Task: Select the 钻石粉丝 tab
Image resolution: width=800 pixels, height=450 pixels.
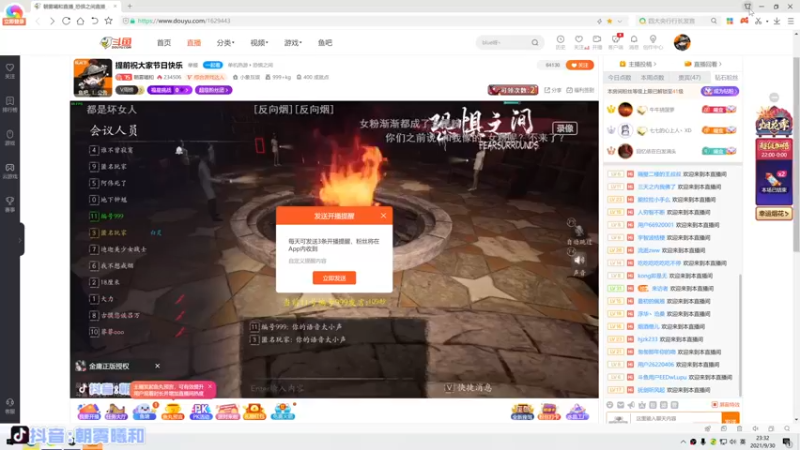Action: [x=725, y=78]
